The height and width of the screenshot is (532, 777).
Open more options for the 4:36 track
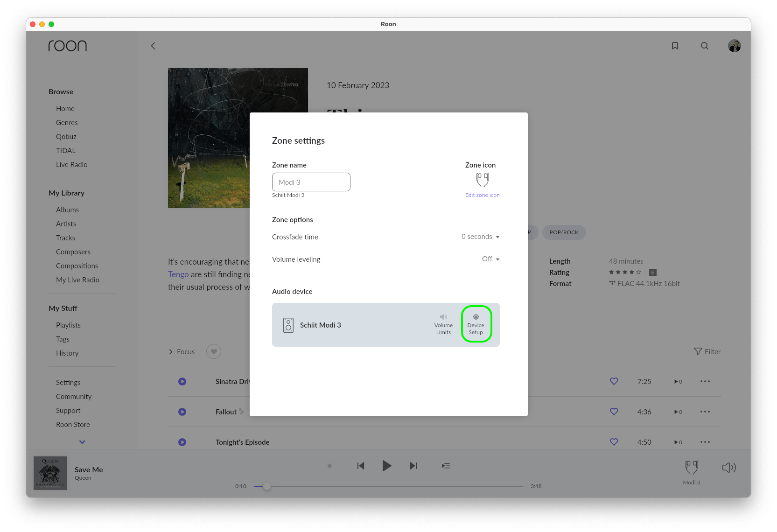[x=705, y=412]
